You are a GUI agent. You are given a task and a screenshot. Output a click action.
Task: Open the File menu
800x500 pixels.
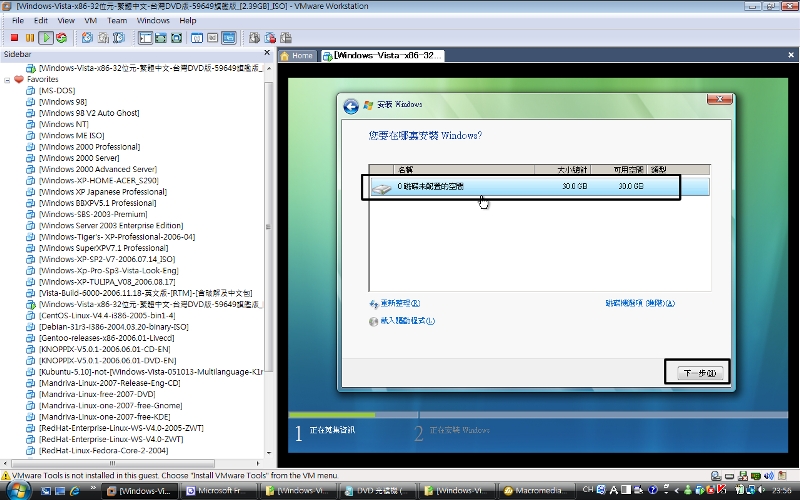[18, 20]
